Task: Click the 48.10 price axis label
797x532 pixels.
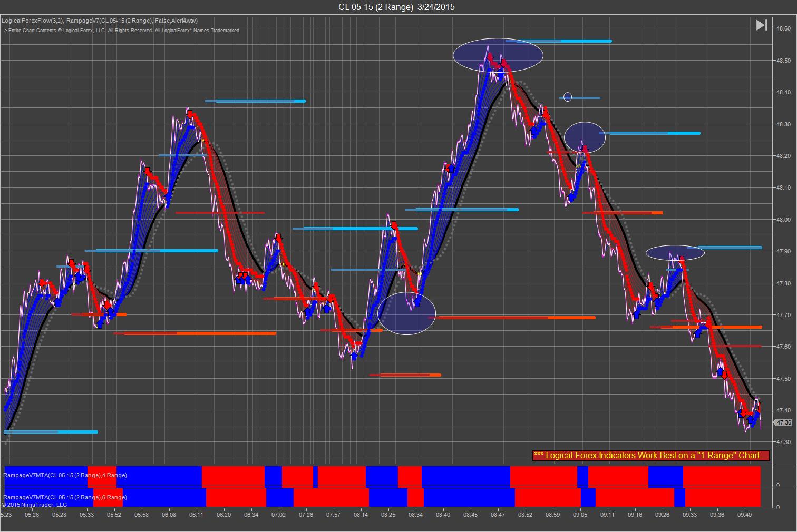Action: click(783, 188)
